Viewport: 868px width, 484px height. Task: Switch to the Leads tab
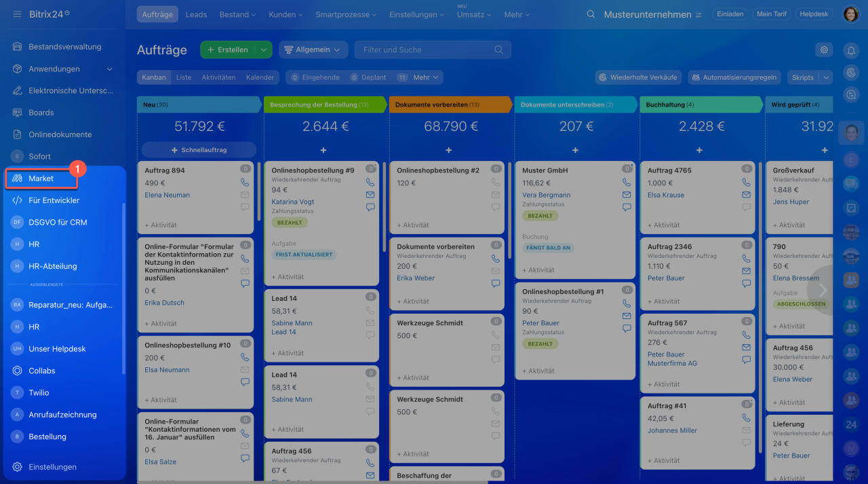coord(196,14)
